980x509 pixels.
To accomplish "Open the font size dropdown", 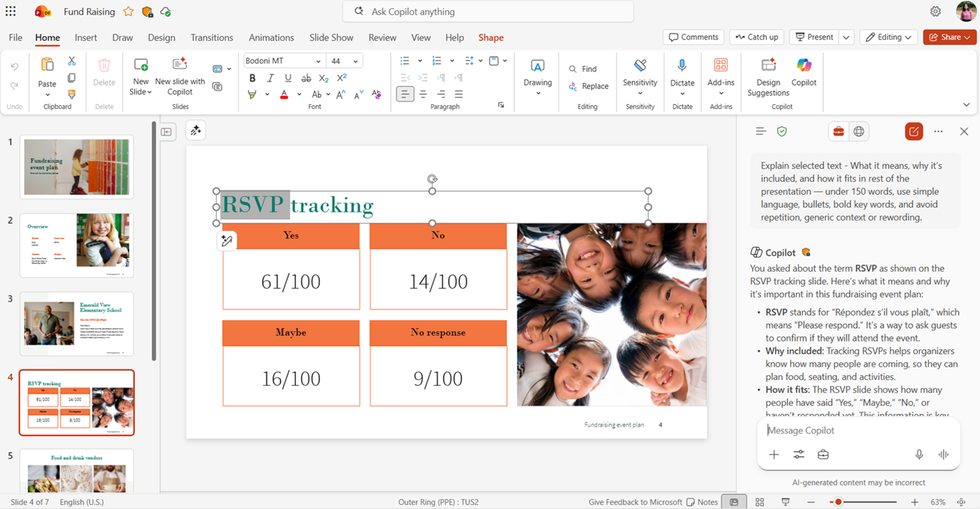I will point(355,61).
